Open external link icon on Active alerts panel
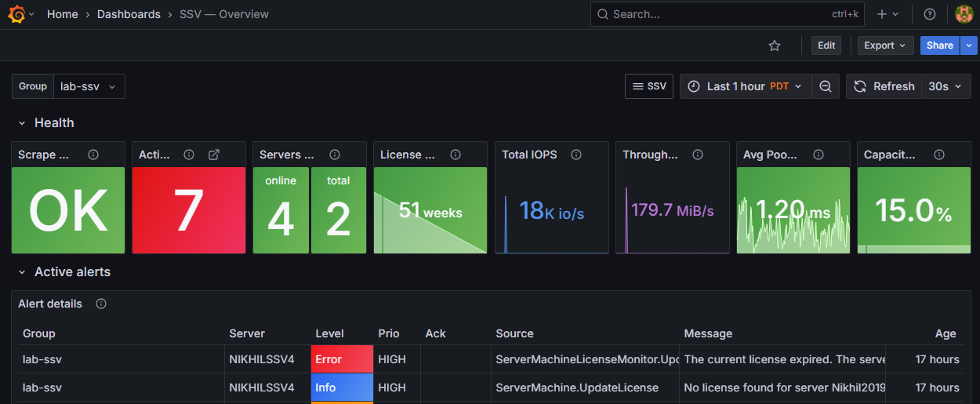Image resolution: width=980 pixels, height=404 pixels. pyautogui.click(x=214, y=155)
